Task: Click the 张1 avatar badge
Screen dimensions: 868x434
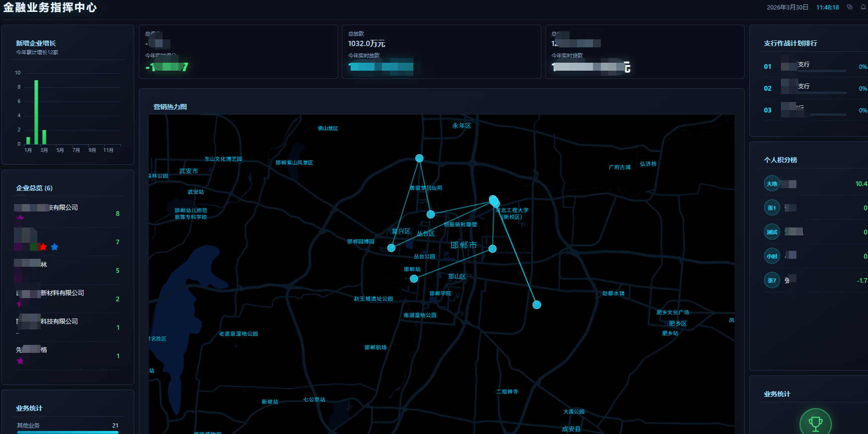Action: pos(772,208)
